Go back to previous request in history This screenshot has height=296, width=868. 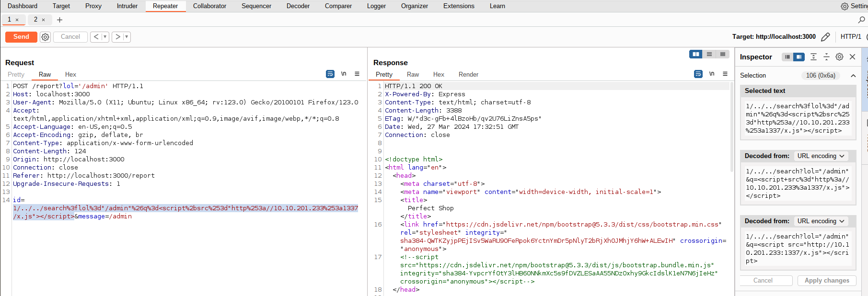pos(96,37)
